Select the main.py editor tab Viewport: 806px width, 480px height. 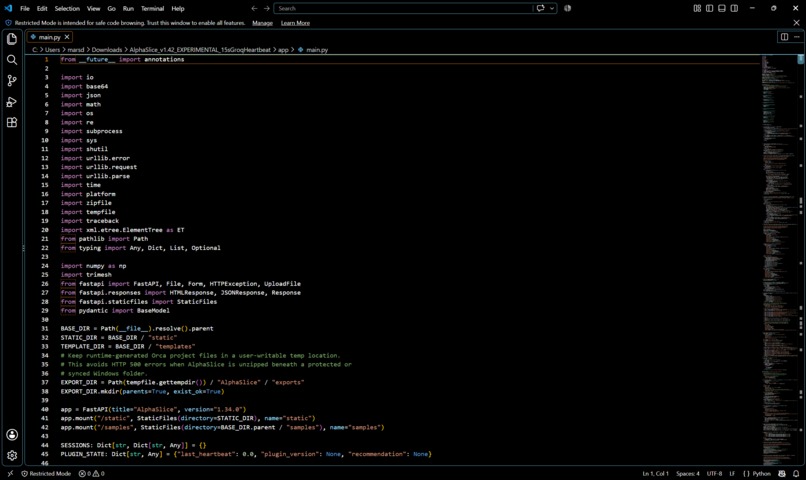49,37
